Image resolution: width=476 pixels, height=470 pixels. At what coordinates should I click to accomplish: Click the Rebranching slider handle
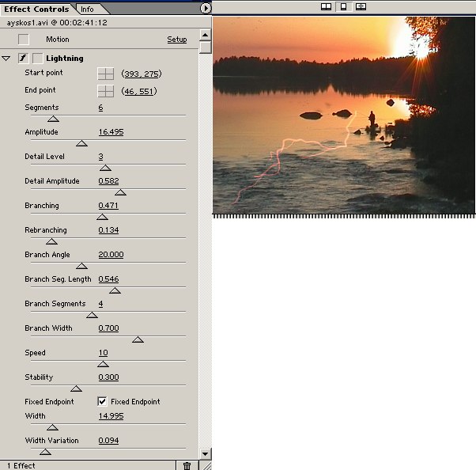pyautogui.click(x=51, y=242)
